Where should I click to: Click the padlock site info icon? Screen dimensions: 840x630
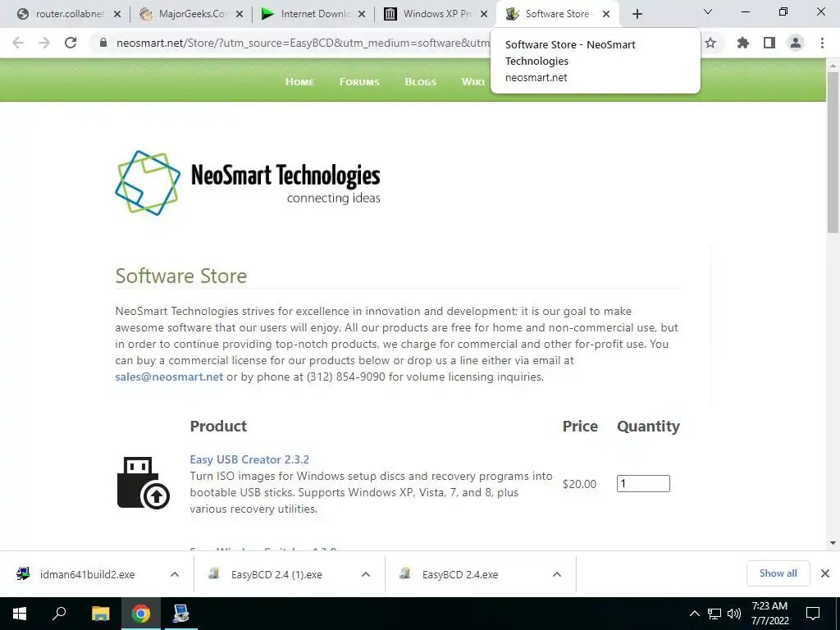coord(103,43)
